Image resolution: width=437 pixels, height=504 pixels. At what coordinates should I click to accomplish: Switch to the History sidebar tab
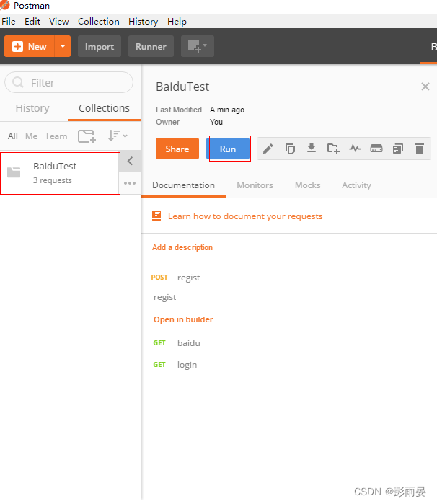(x=32, y=108)
